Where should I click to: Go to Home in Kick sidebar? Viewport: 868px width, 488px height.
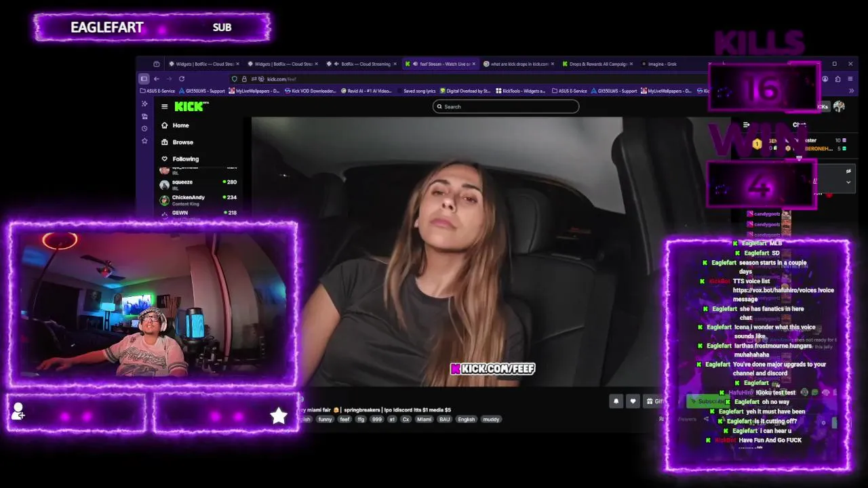(180, 125)
